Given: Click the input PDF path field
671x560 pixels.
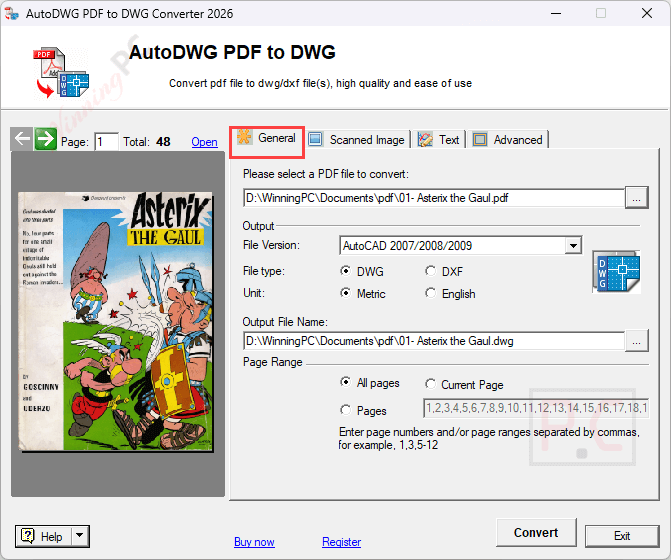Looking at the screenshot, I should pos(434,198).
